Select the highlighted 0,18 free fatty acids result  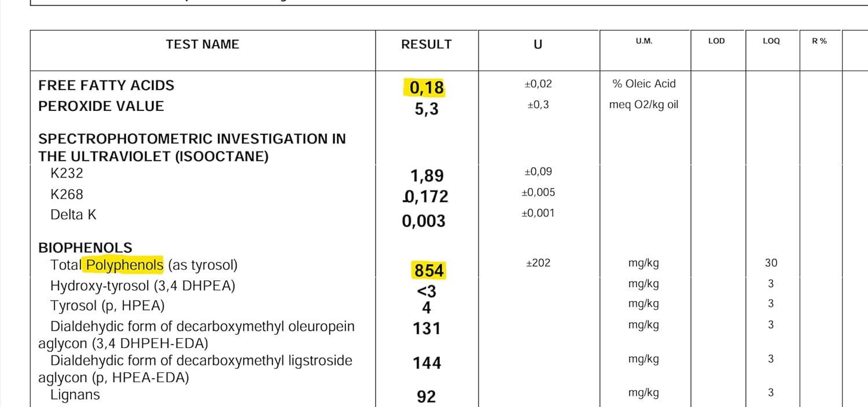click(x=426, y=87)
